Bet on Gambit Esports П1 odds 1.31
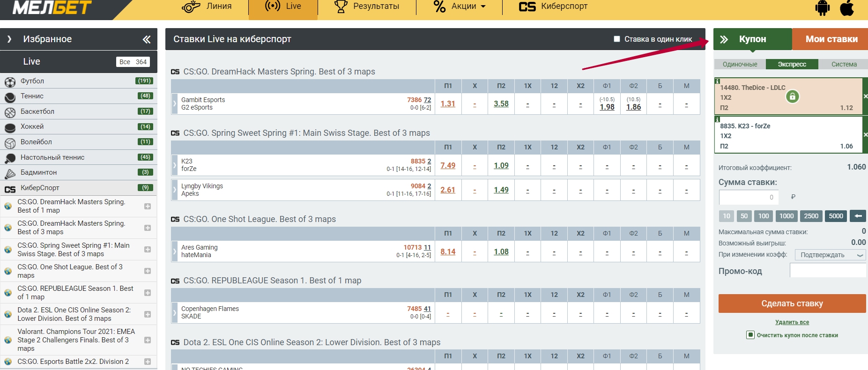Viewport: 868px width, 370px height. pyautogui.click(x=448, y=104)
